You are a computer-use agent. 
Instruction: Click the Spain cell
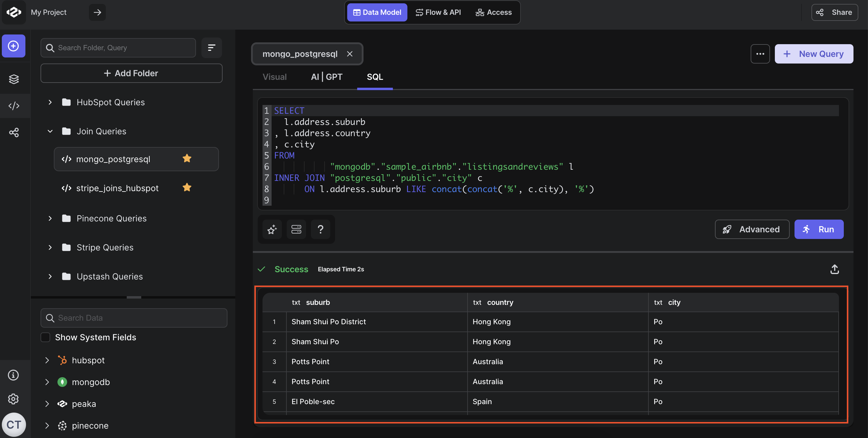click(558, 402)
